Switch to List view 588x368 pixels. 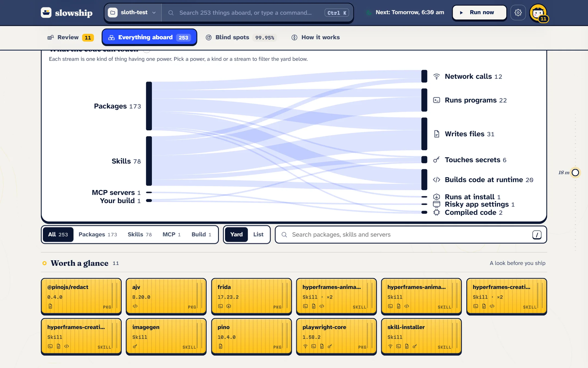(258, 234)
